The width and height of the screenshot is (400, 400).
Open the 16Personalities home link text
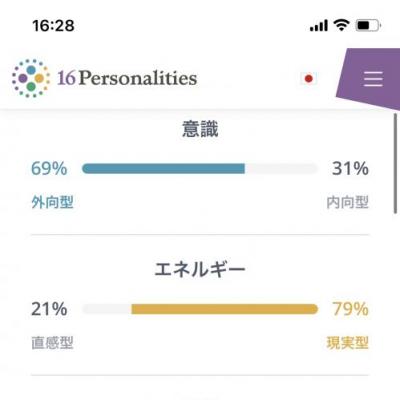pos(127,78)
